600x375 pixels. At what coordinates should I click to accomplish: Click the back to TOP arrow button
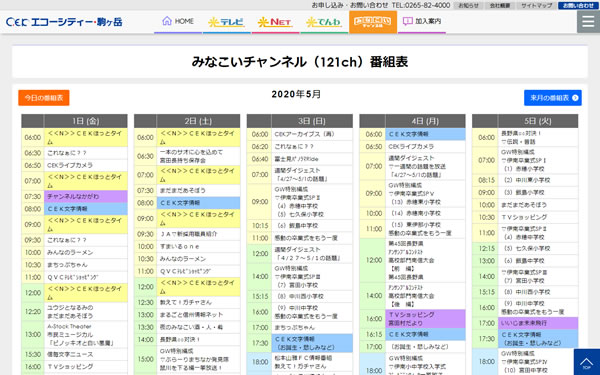point(587,362)
